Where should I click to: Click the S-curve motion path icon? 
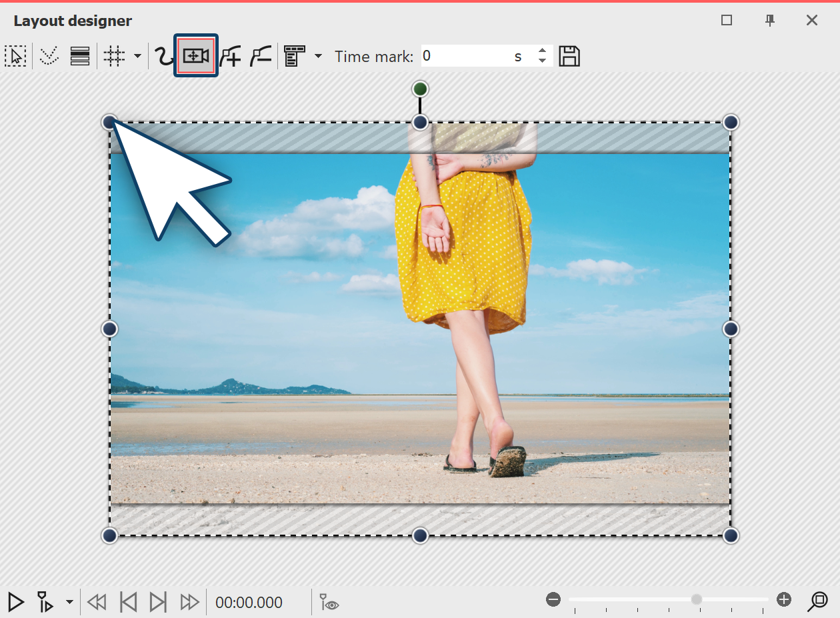tap(163, 56)
